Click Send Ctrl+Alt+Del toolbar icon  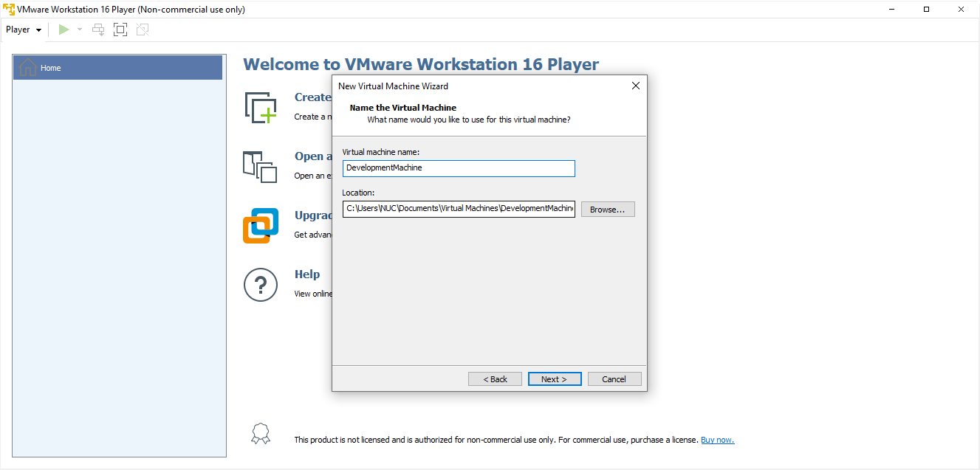[98, 30]
